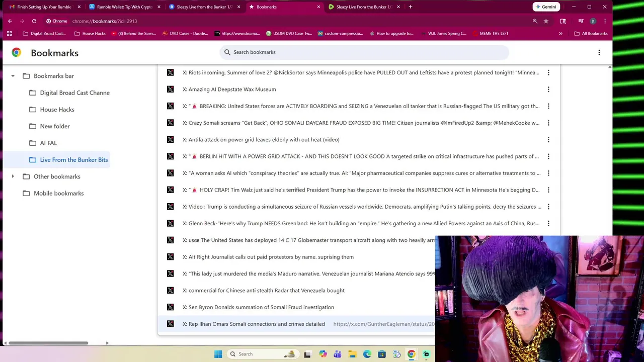Click the scroll-up arrow of bookmark list
The height and width of the screenshot is (362, 644).
tap(610, 67)
